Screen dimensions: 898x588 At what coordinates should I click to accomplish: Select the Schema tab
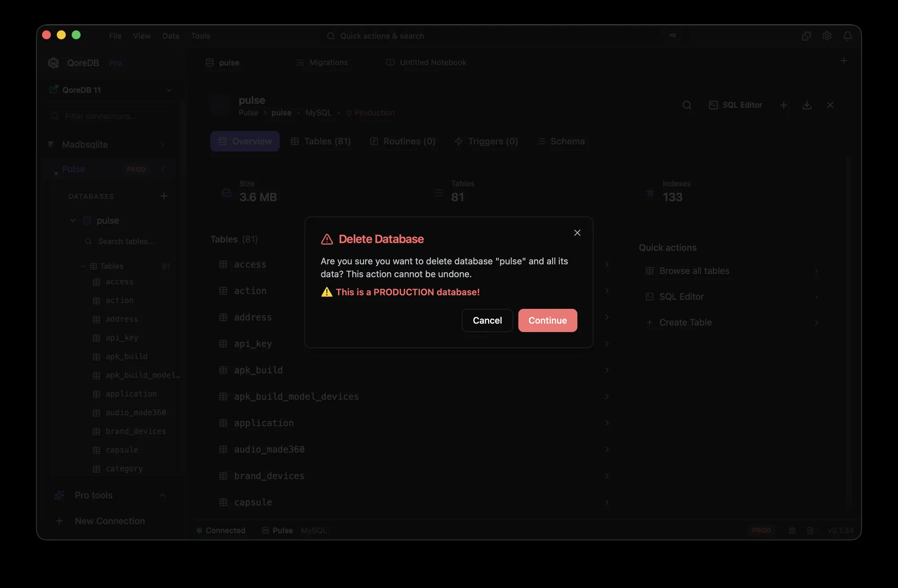point(561,141)
